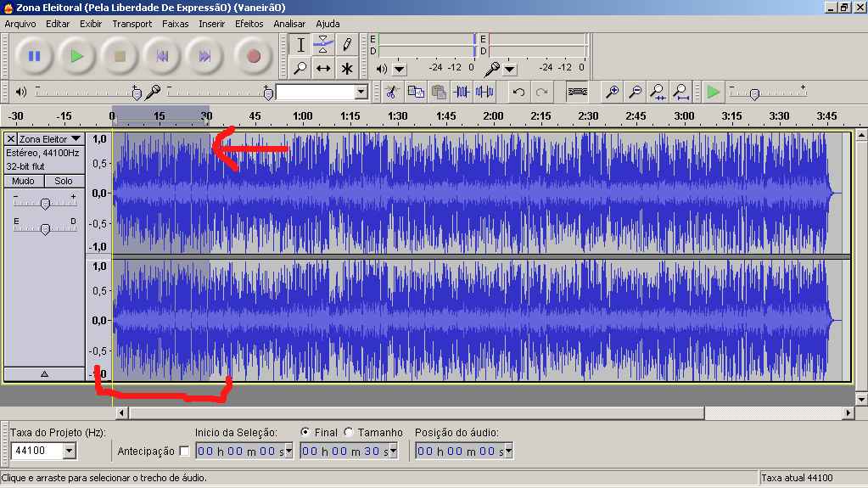Click the track gain slider
Screen dimensions: 868x488
tap(45, 204)
